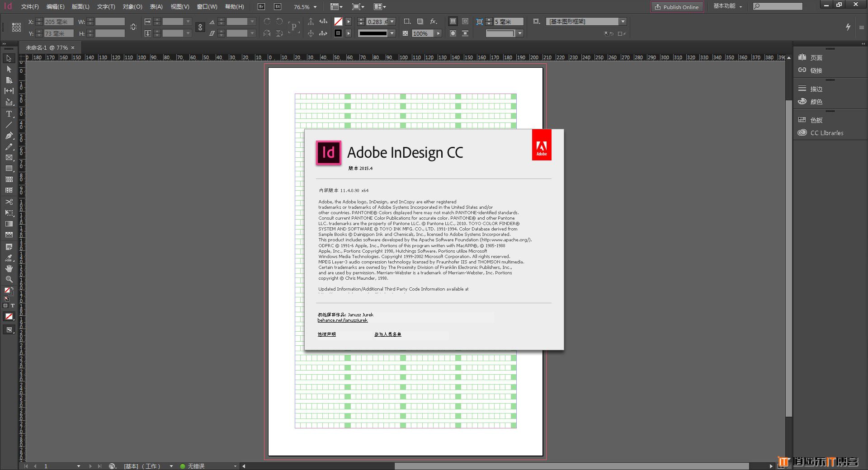Select the Selection tool arrow
Viewport: 868px width, 470px height.
click(9, 58)
